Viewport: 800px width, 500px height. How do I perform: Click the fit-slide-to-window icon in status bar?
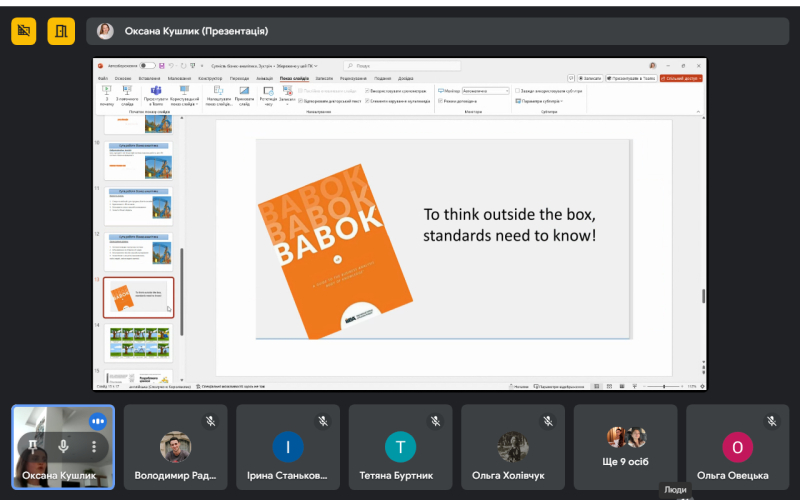703,387
